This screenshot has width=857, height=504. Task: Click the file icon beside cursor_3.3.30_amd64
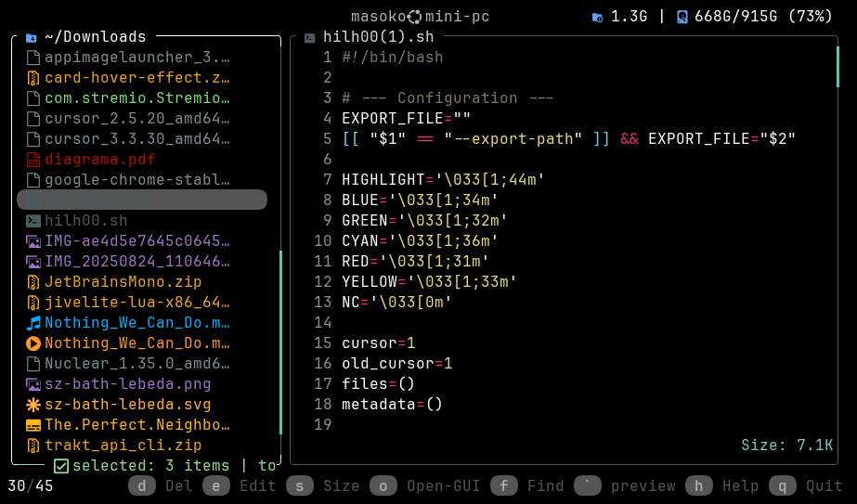point(32,139)
